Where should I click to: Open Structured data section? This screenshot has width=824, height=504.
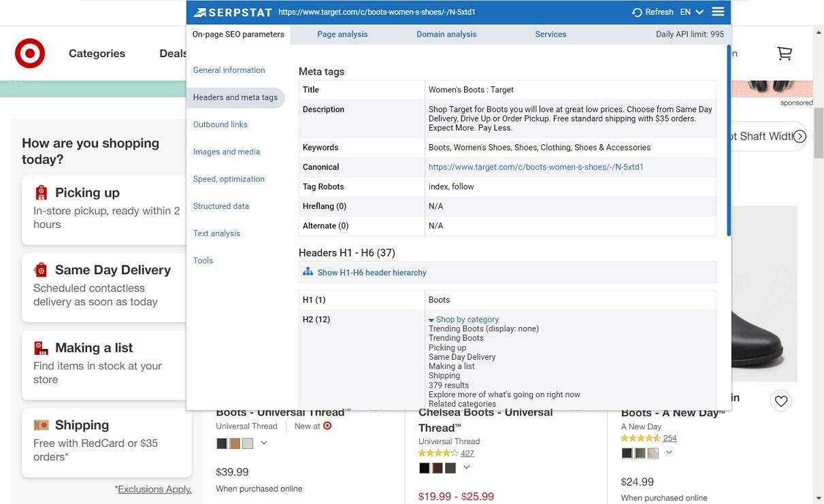tap(221, 206)
